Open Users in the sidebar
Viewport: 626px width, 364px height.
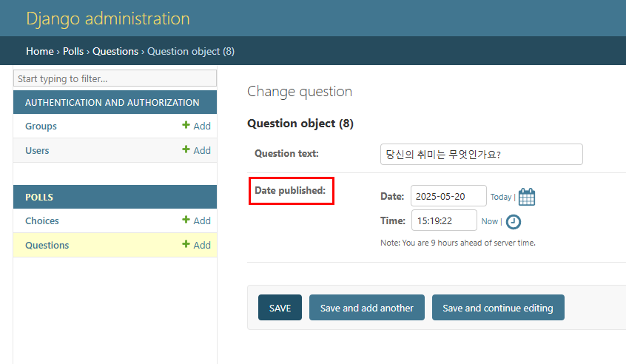pyautogui.click(x=37, y=150)
